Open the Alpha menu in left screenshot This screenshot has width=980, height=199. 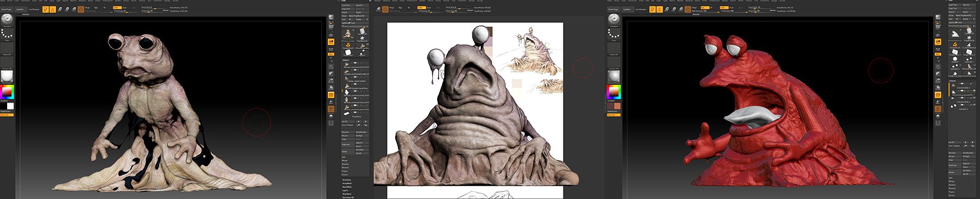click(3, 1)
